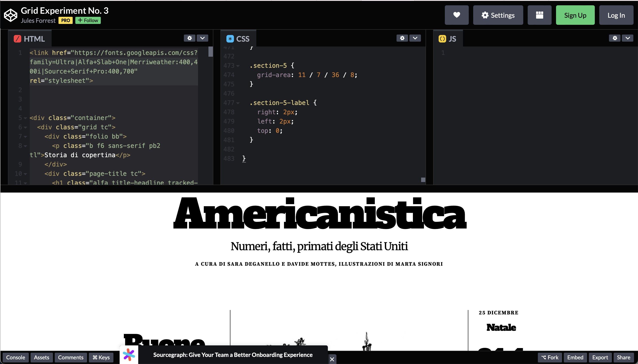Screen dimensions: 638x364
Task: Open the Sourcegraph onboarding ad link
Action: (x=233, y=355)
